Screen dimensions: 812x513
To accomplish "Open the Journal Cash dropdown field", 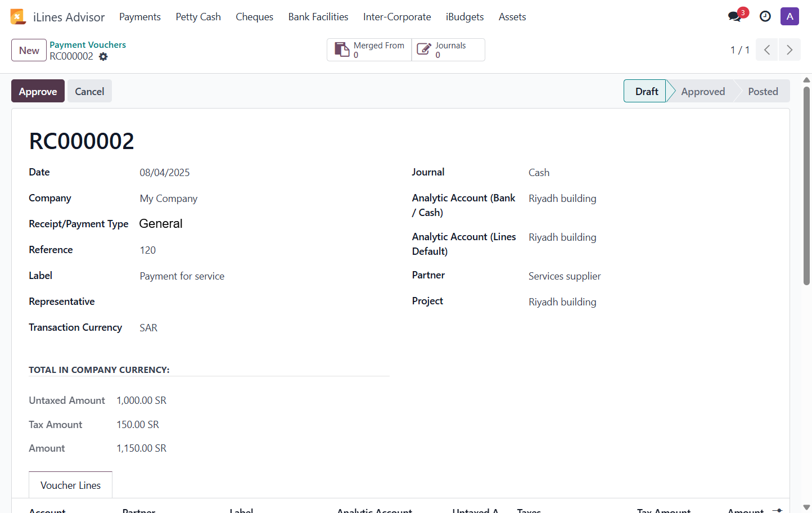I will coord(539,173).
